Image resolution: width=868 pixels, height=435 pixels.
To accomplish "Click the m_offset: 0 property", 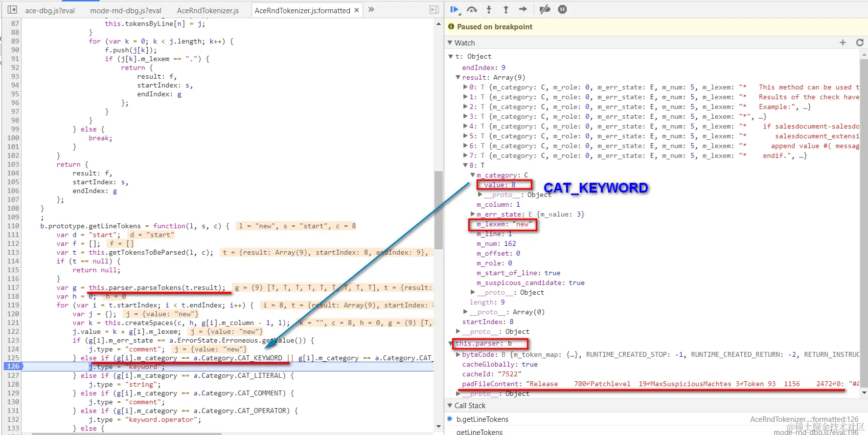I will click(498, 253).
